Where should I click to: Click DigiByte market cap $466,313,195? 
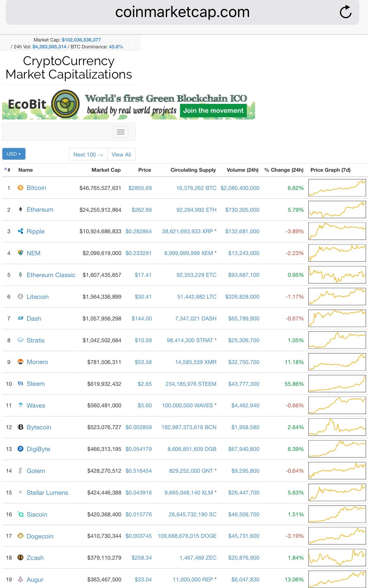point(104,449)
